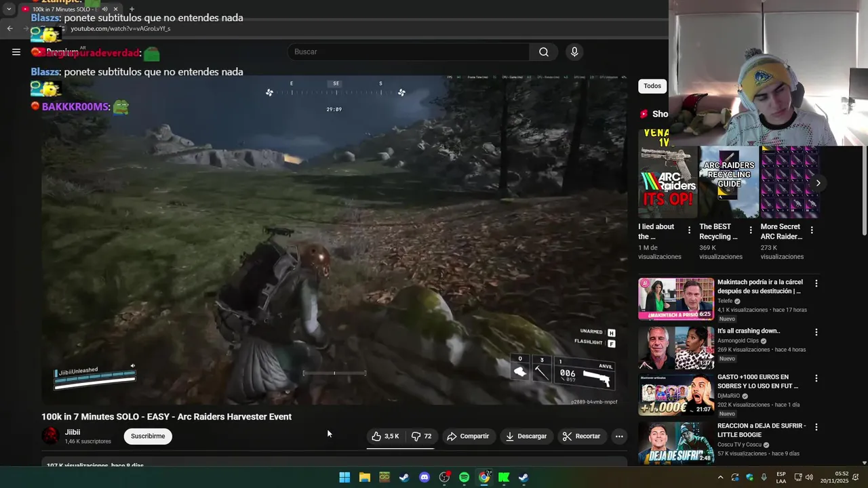
Task: Click the Windows Security shield tray icon
Action: coord(749,477)
